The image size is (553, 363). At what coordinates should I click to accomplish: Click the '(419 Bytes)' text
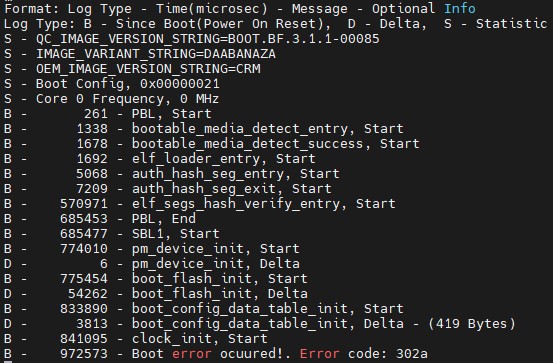(472, 324)
